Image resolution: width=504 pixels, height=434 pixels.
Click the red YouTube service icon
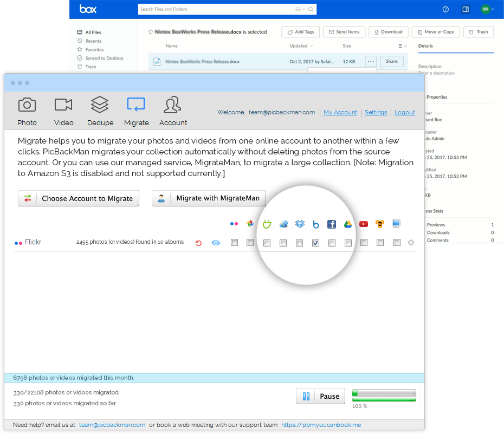tap(364, 224)
